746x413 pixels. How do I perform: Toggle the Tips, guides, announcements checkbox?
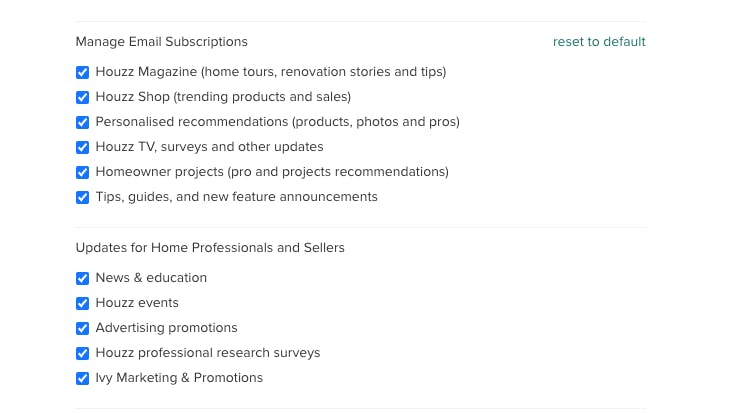(x=82, y=197)
